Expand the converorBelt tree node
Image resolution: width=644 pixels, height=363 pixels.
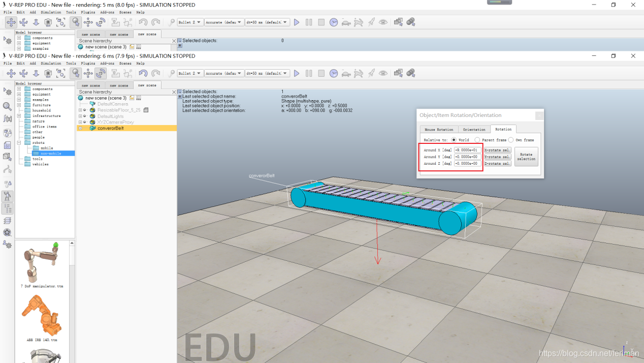click(80, 128)
